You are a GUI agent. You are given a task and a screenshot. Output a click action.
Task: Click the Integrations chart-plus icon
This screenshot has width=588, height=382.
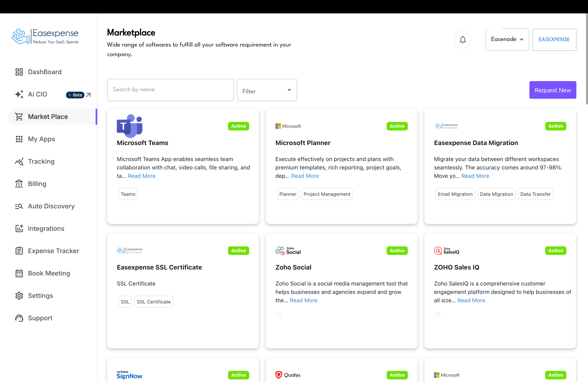[x=19, y=229]
